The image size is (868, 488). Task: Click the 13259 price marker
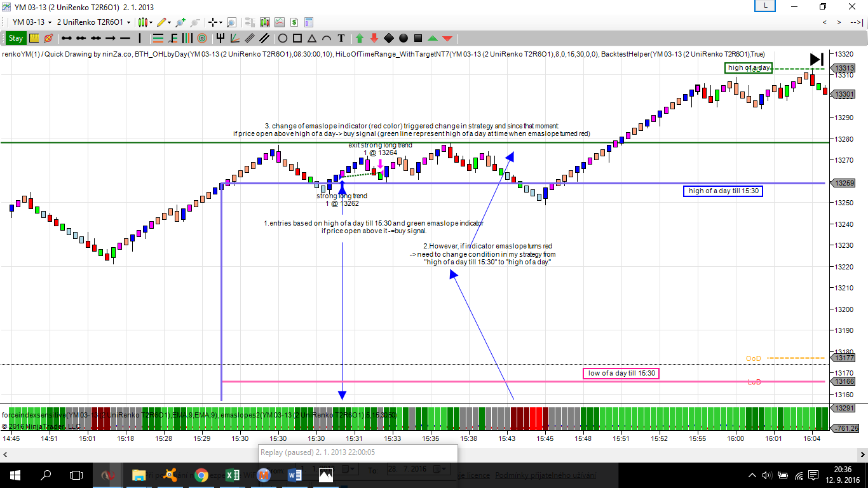tap(844, 184)
